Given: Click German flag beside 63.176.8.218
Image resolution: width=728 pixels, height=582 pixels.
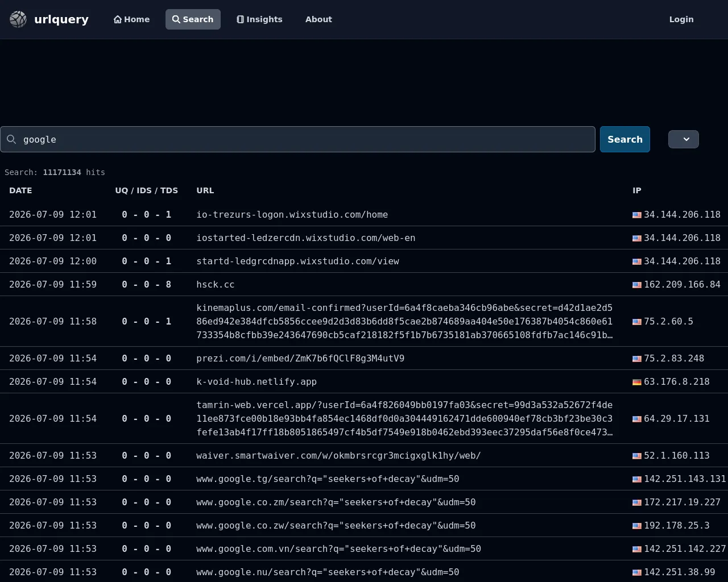Looking at the screenshot, I should coord(637,382).
